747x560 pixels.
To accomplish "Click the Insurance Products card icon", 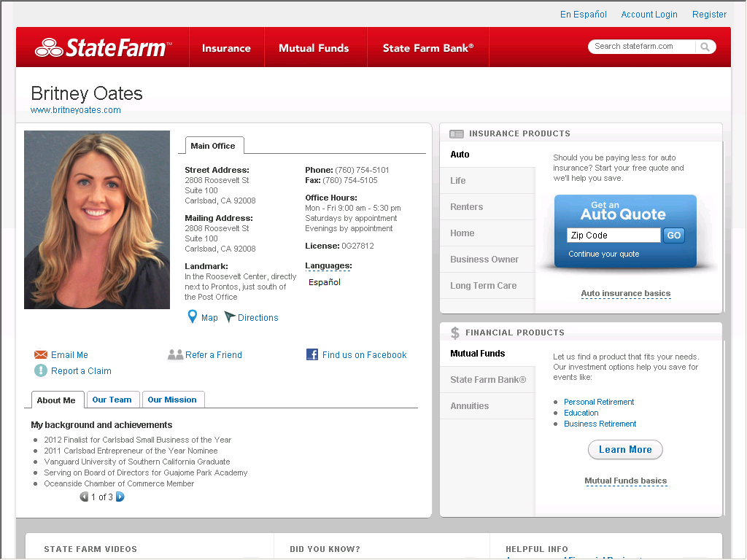I will click(457, 134).
